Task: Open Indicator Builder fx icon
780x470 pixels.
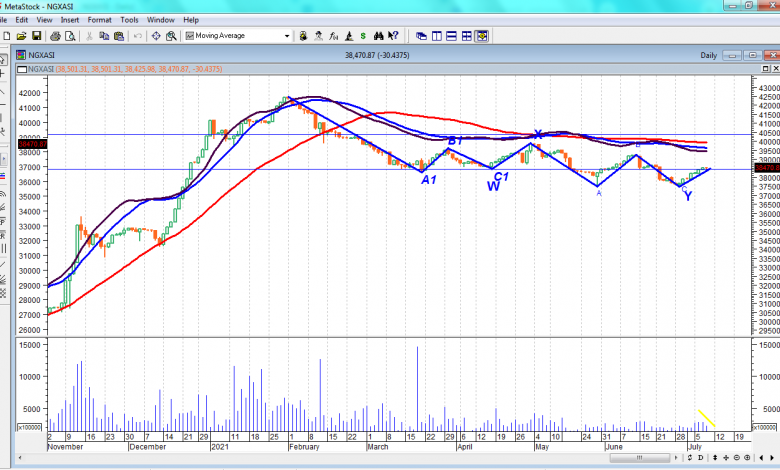Action: tap(334, 36)
